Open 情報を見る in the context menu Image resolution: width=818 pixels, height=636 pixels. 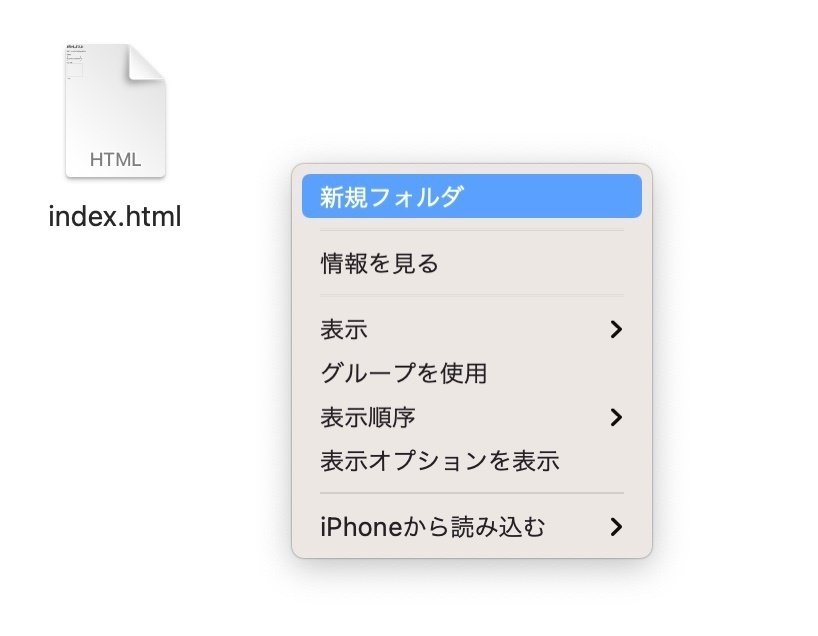tap(472, 263)
